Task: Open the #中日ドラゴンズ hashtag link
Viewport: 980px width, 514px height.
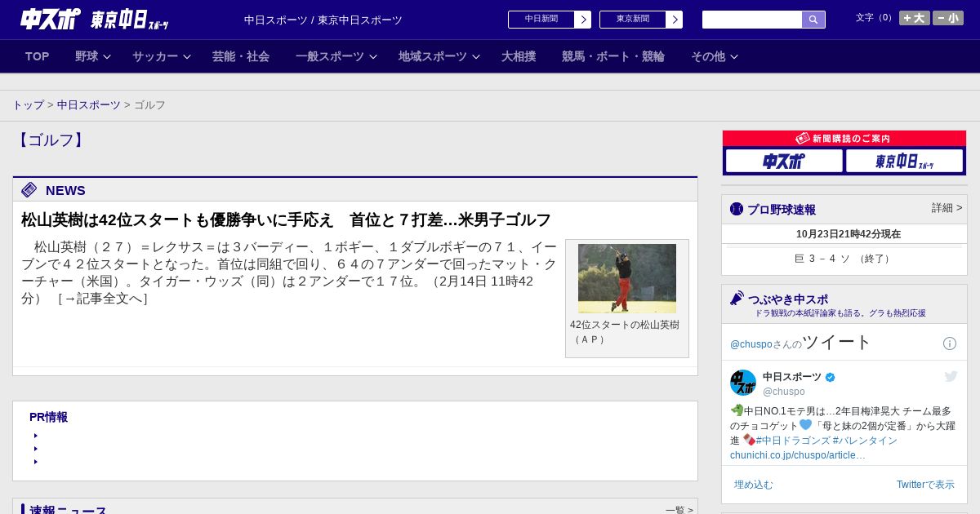Action: tap(793, 441)
